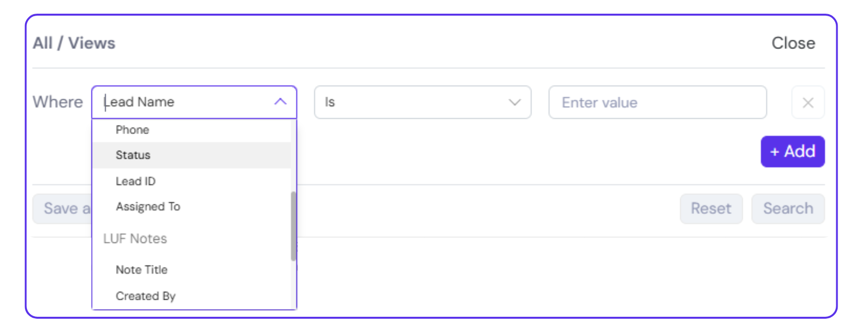
Task: Collapse the Lead Name list via up chevron
Action: pos(280,102)
